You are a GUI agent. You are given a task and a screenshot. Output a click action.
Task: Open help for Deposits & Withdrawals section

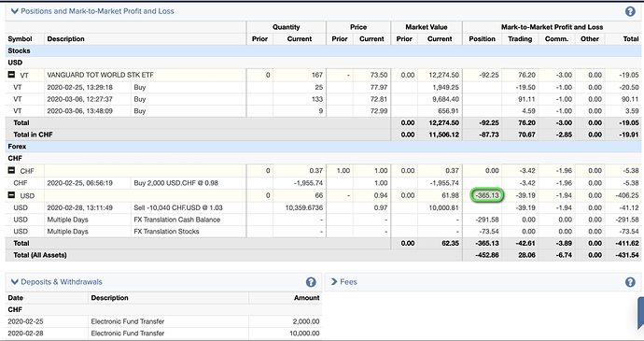pos(311,282)
